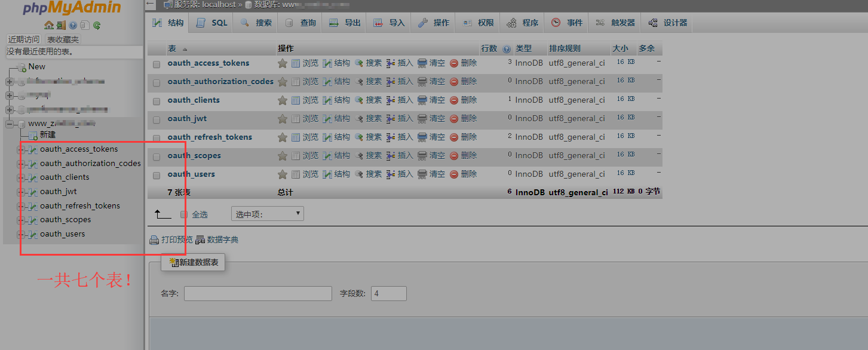Click the 字段数 number field
Image resolution: width=868 pixels, height=350 pixels.
[389, 293]
